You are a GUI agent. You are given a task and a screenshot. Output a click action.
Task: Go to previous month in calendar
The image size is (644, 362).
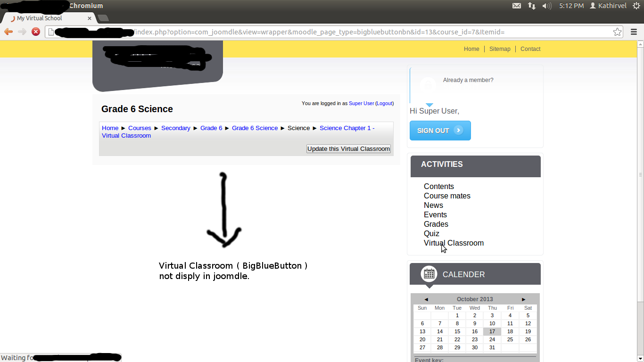426,299
